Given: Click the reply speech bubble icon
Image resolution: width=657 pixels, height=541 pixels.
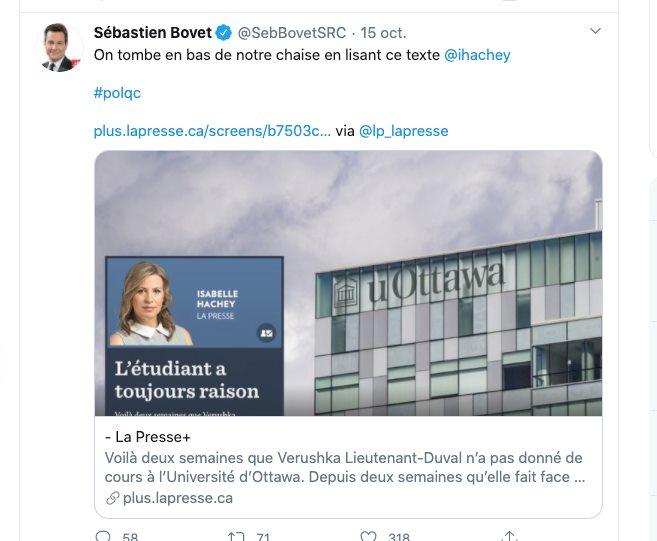Looking at the screenshot, I should (x=103, y=536).
